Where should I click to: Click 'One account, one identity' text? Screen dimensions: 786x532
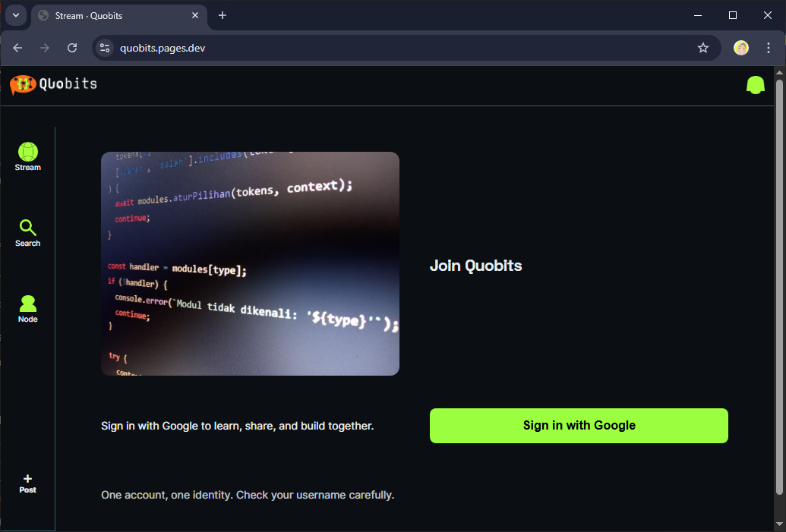tap(248, 495)
